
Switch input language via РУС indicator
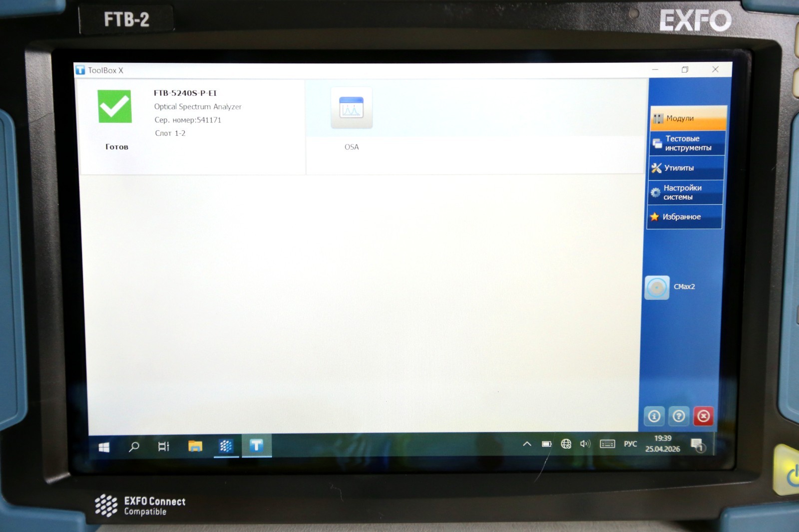pyautogui.click(x=630, y=444)
